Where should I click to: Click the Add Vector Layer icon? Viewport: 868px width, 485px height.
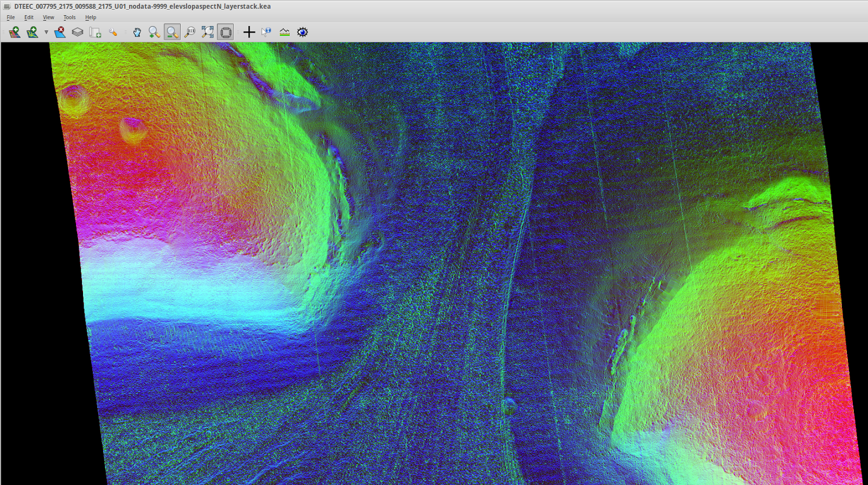(x=33, y=33)
